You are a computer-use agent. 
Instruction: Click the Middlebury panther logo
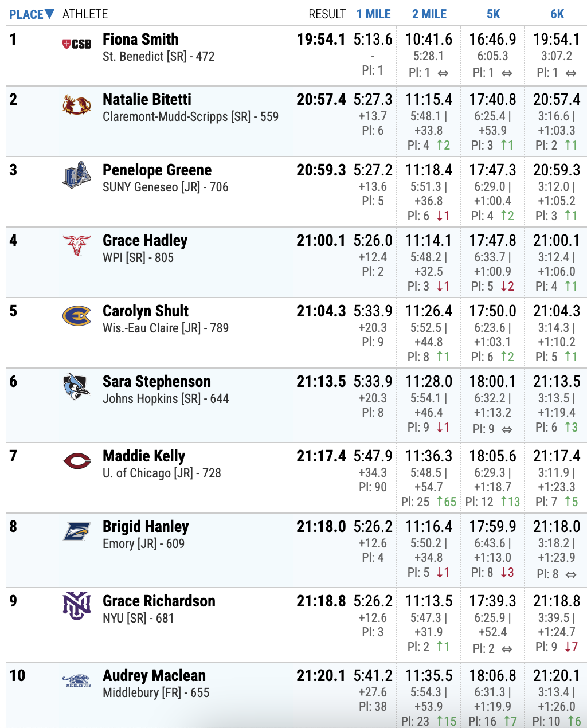77,680
